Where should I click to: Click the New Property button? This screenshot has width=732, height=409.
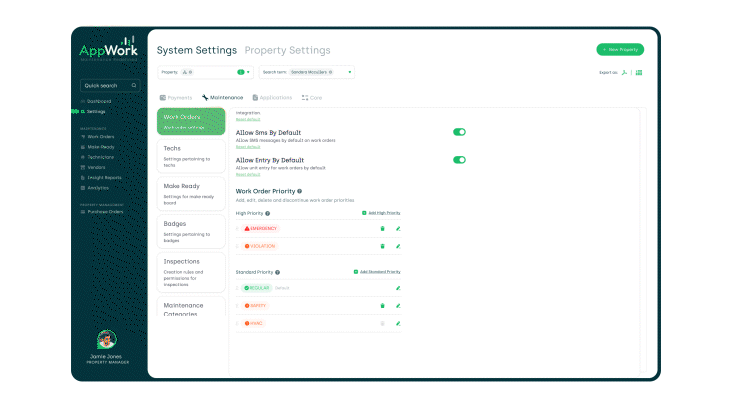(x=620, y=49)
